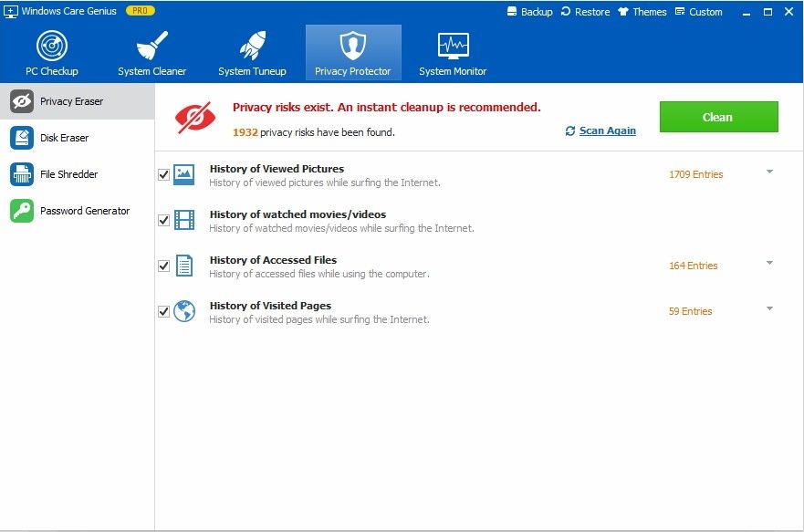This screenshot has width=804, height=532.
Task: Open the System Monitor waveform icon
Action: [453, 46]
